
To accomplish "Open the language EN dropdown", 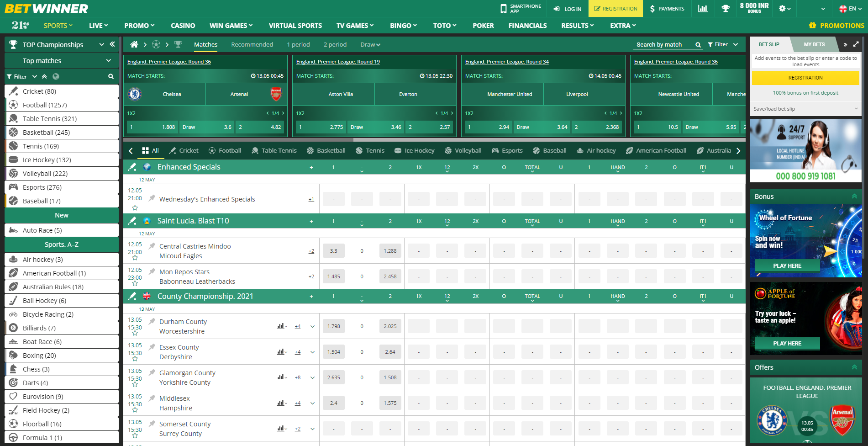I will tap(852, 9).
